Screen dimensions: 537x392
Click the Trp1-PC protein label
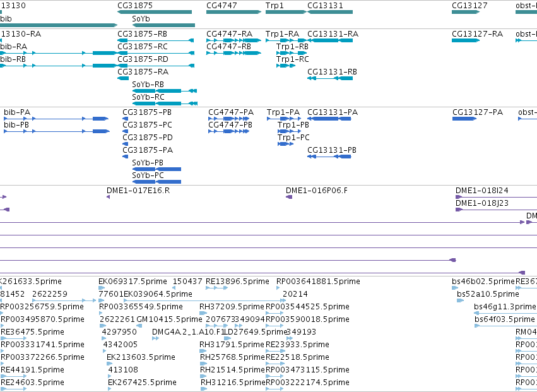tap(293, 138)
